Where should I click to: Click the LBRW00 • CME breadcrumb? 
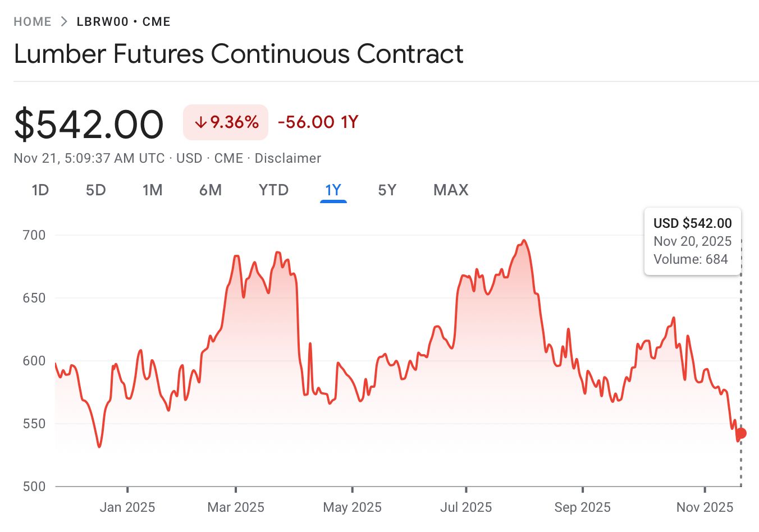124,22
